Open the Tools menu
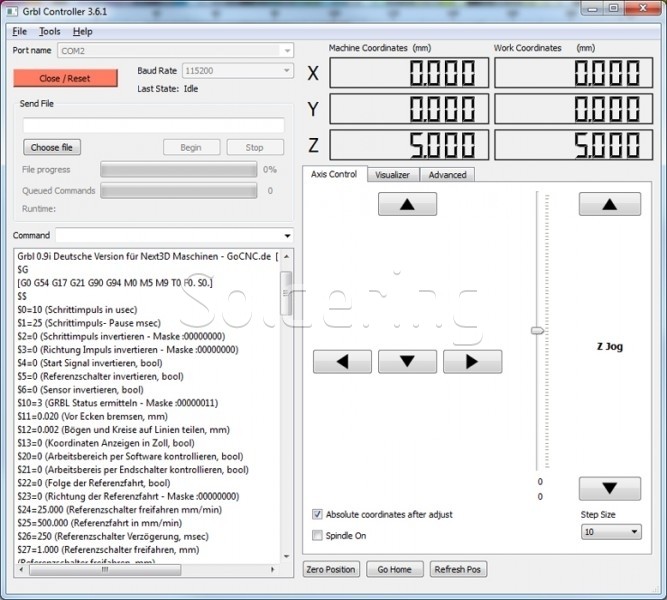The height and width of the screenshot is (600, 667). [49, 32]
